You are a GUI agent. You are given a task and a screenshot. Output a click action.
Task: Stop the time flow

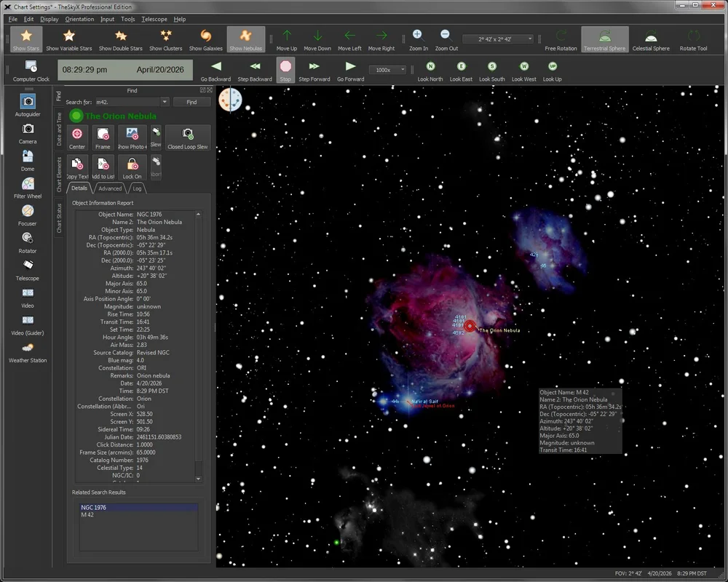pos(285,70)
